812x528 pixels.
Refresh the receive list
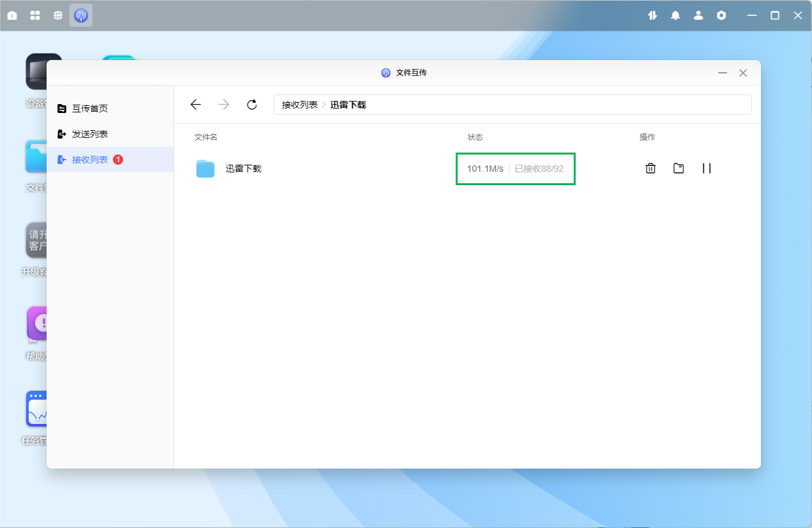pyautogui.click(x=252, y=105)
